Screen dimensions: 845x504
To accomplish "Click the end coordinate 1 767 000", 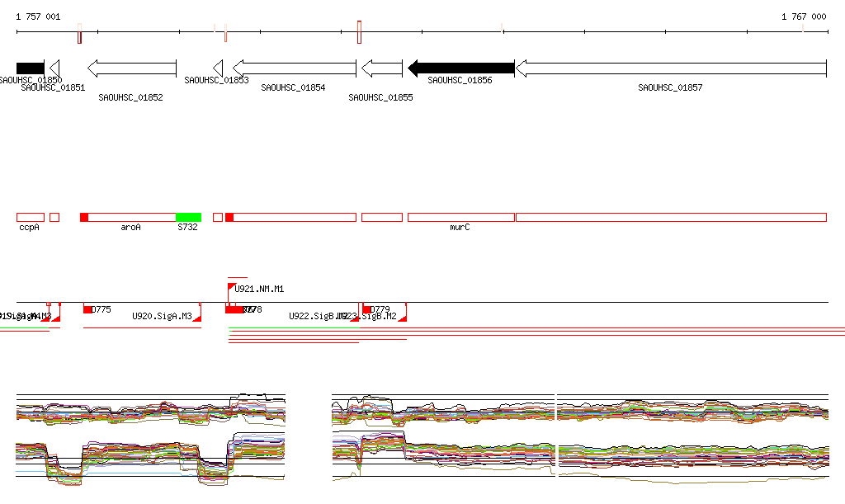I will (x=804, y=16).
